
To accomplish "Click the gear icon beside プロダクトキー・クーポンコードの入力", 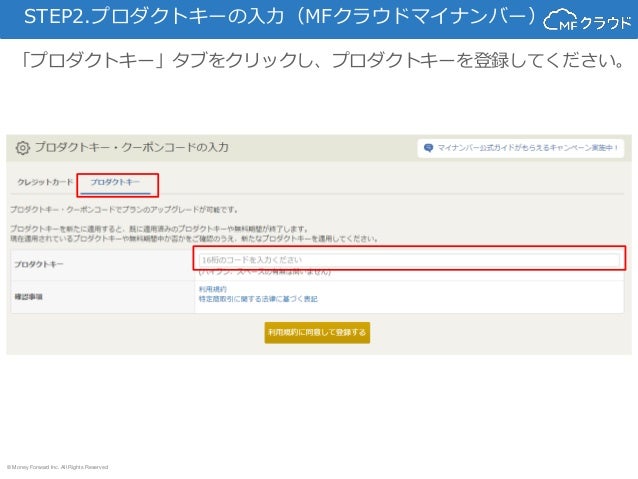I will [x=22, y=148].
